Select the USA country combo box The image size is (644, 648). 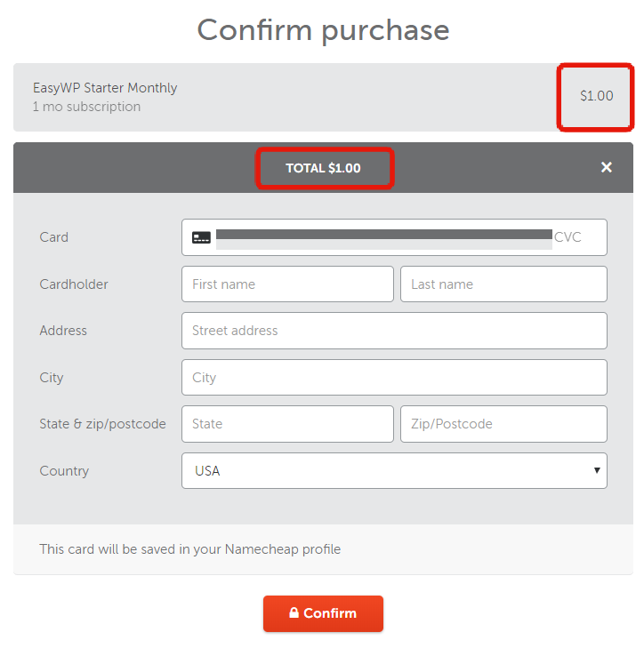pos(394,471)
